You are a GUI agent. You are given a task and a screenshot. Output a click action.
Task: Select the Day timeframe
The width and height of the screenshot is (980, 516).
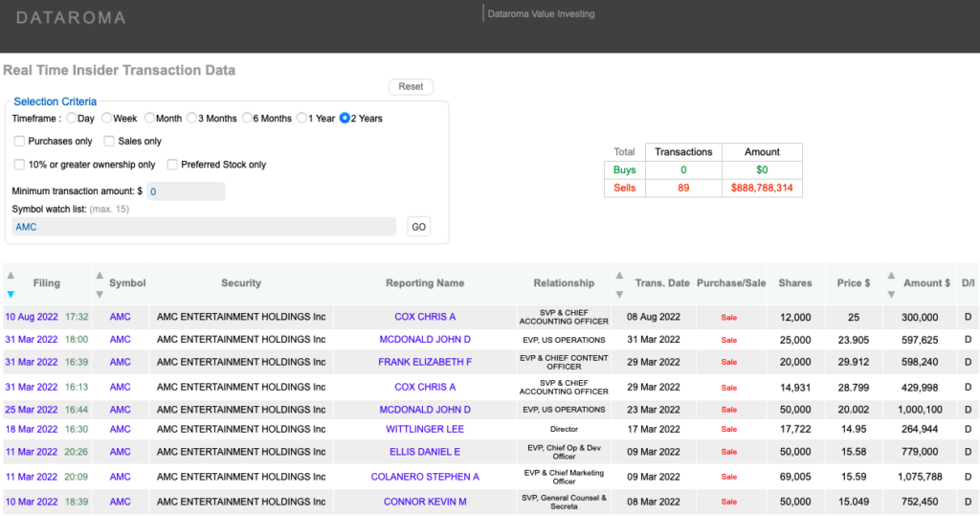click(x=71, y=118)
